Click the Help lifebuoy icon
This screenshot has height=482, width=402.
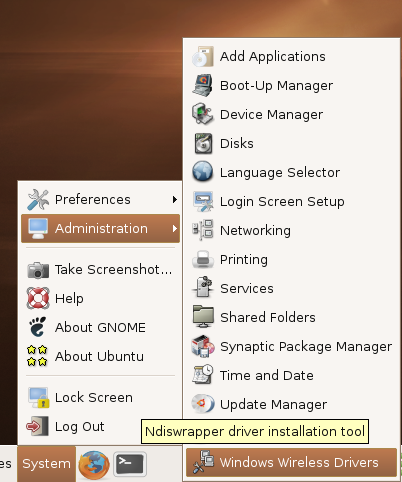click(38, 298)
